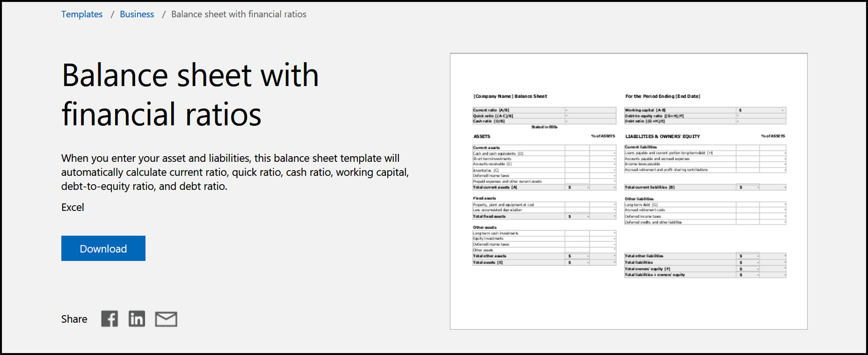The height and width of the screenshot is (355, 868).
Task: Select the "Balance sheet with financial ratios" breadcrumb text
Action: (239, 14)
